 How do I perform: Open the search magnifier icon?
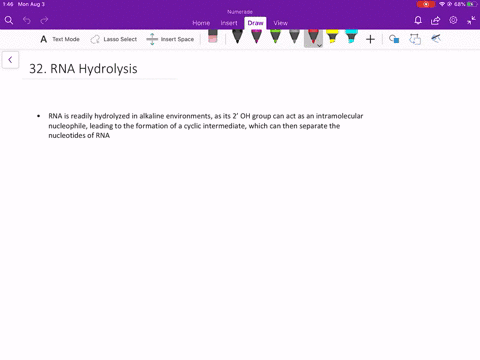[x=9, y=21]
